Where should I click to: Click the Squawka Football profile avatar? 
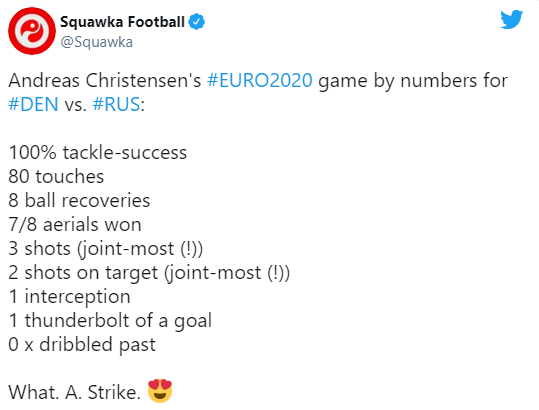coord(32,31)
